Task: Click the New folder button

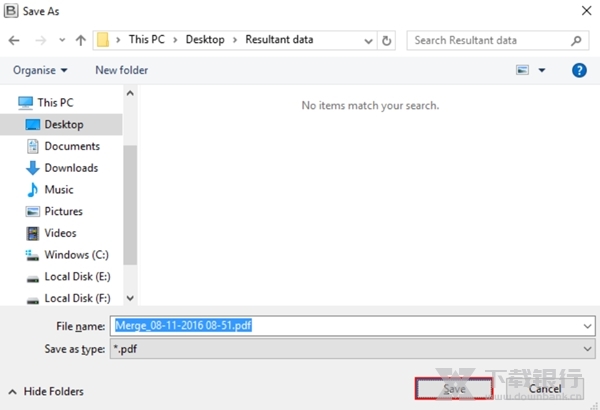Action: click(121, 70)
